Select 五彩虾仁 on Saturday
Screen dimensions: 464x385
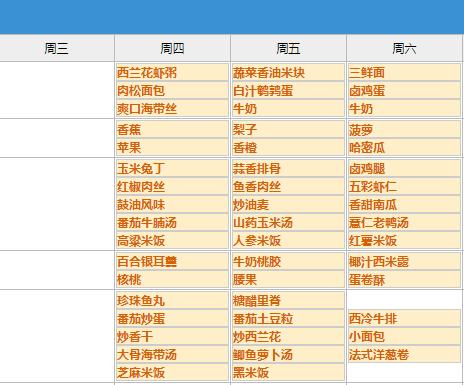(x=404, y=186)
